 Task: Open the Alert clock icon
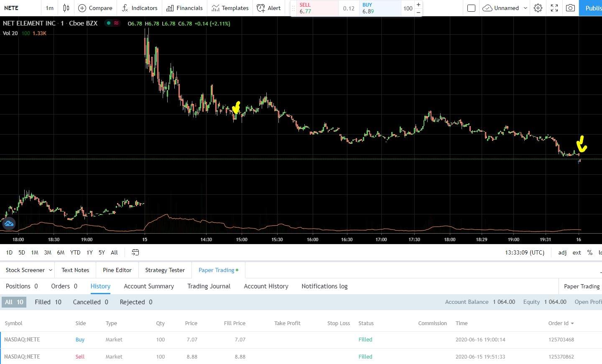click(261, 8)
